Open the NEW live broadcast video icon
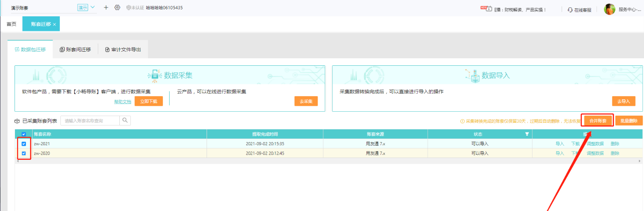The width and height of the screenshot is (644, 211). tap(486, 9)
